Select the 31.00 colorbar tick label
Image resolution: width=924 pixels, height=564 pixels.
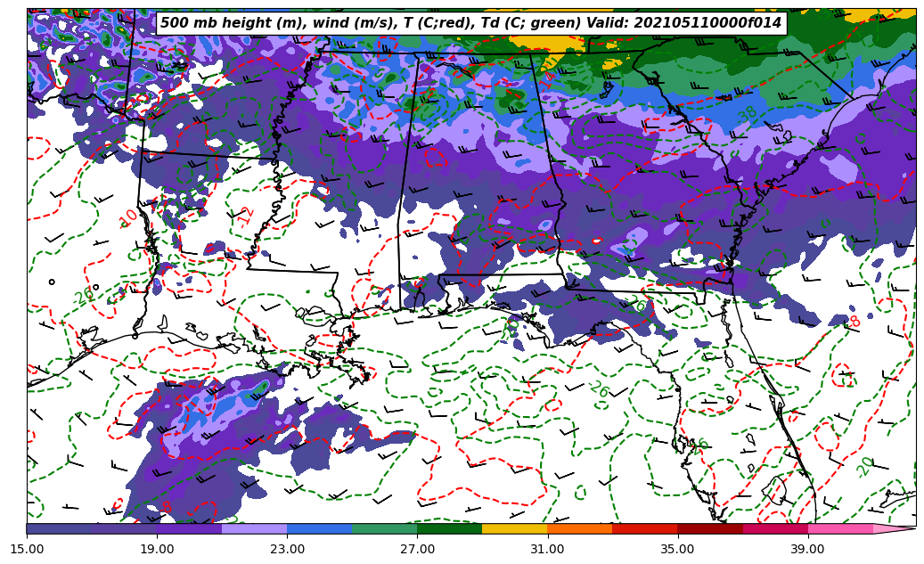[547, 549]
